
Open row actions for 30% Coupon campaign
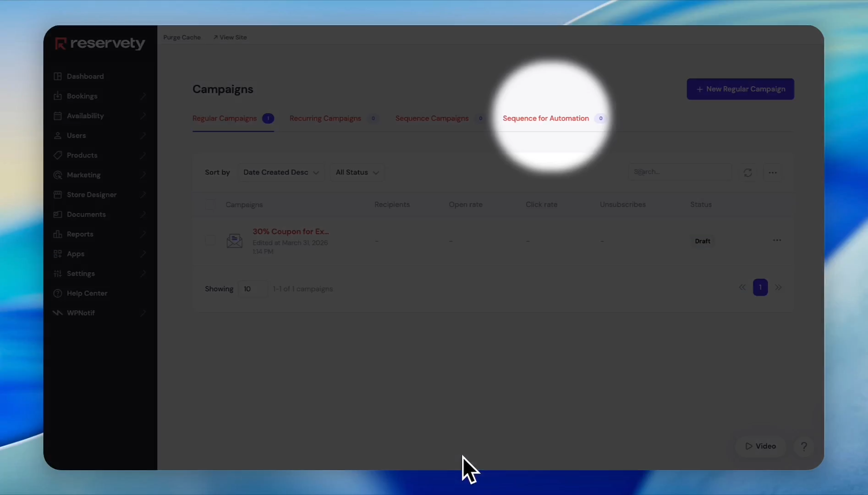pyautogui.click(x=777, y=240)
